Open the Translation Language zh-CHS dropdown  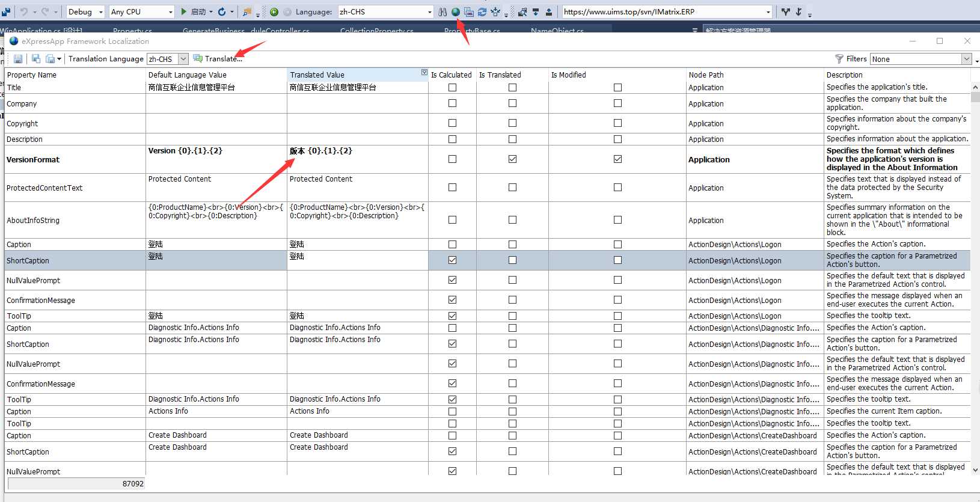pos(183,59)
